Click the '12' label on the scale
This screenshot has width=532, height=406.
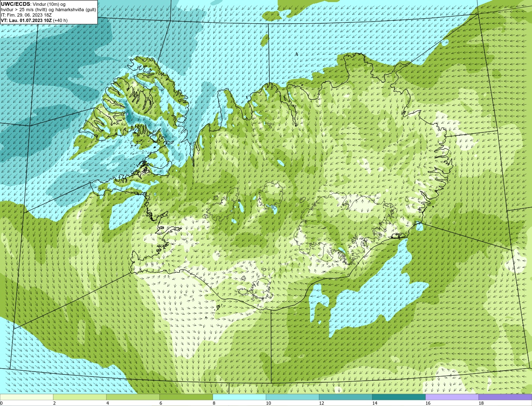pos(322,403)
